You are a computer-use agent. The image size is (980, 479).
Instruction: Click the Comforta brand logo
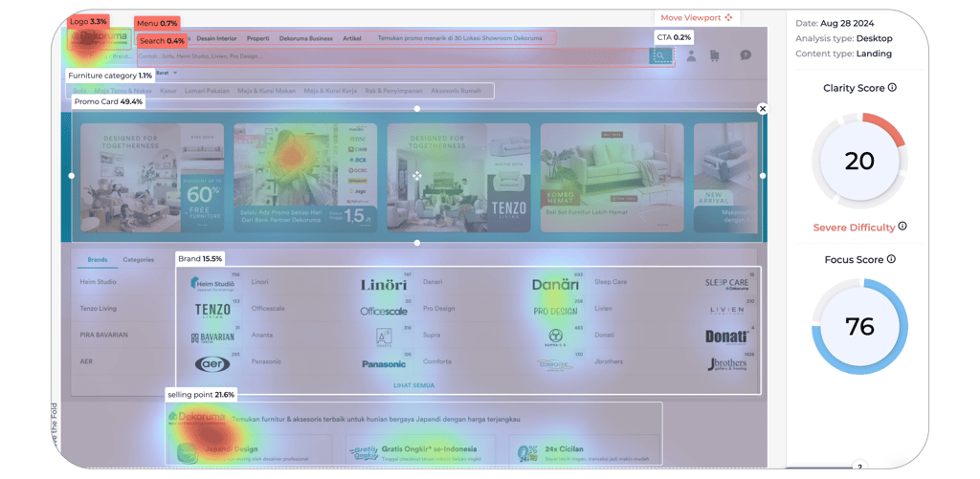click(x=555, y=364)
